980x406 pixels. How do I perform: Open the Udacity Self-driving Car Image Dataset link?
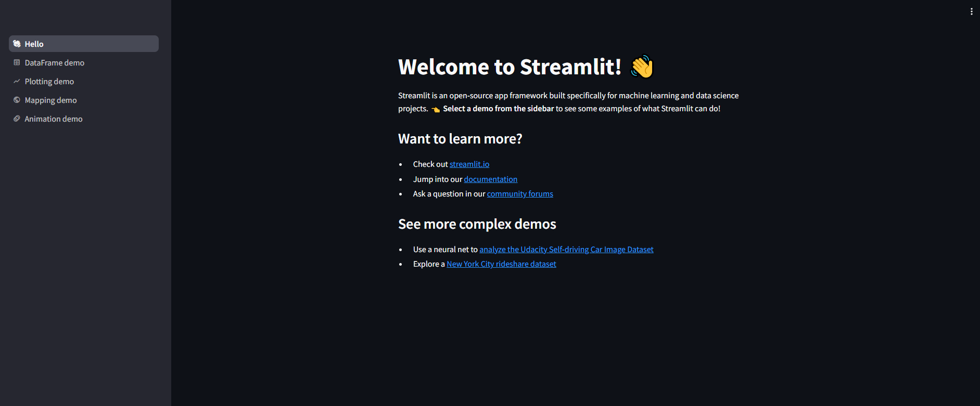pos(566,250)
